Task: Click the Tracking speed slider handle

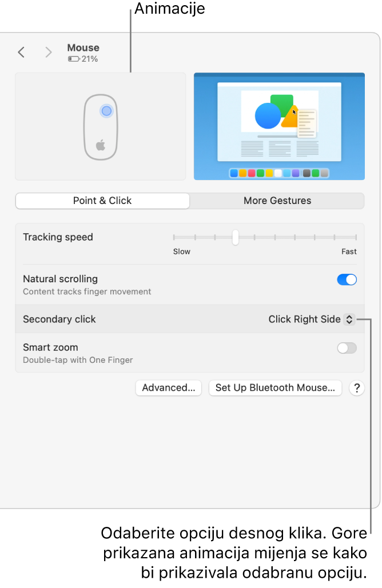Action: [235, 237]
